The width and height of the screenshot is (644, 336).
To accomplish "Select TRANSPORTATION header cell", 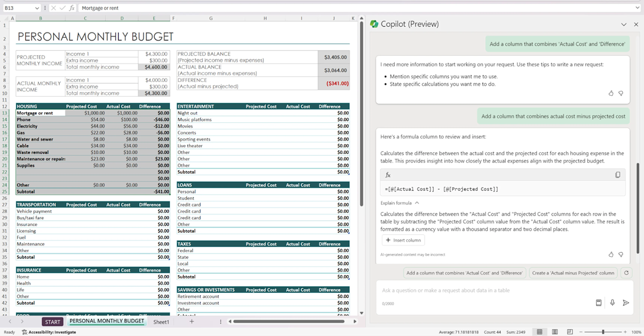I will tap(40, 205).
